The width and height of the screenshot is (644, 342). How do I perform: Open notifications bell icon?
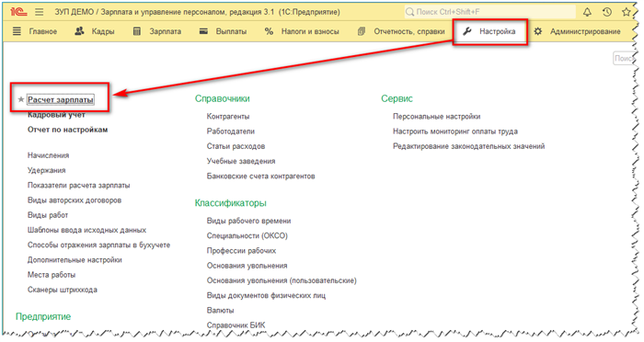coord(587,12)
